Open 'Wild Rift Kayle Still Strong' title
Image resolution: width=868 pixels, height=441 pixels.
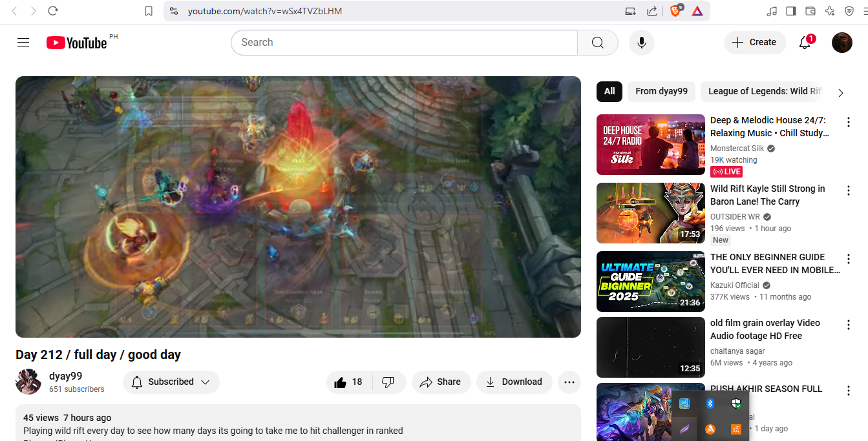(768, 195)
